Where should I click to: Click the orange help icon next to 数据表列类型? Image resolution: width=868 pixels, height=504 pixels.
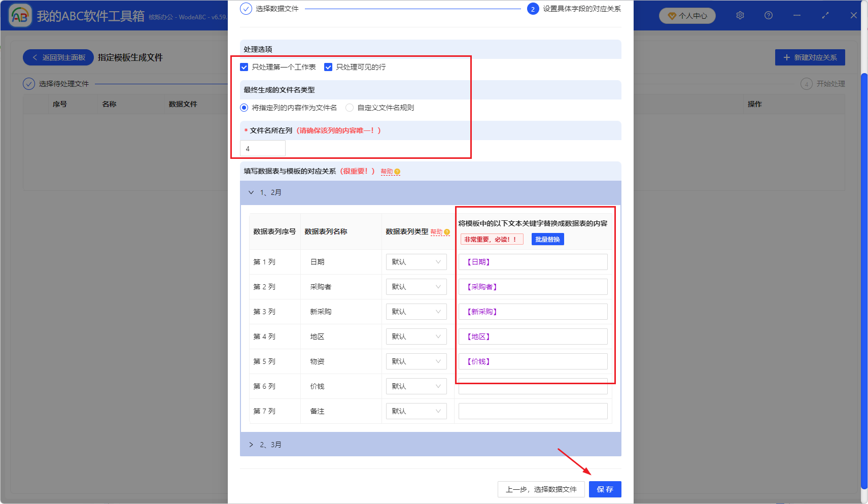coord(447,231)
